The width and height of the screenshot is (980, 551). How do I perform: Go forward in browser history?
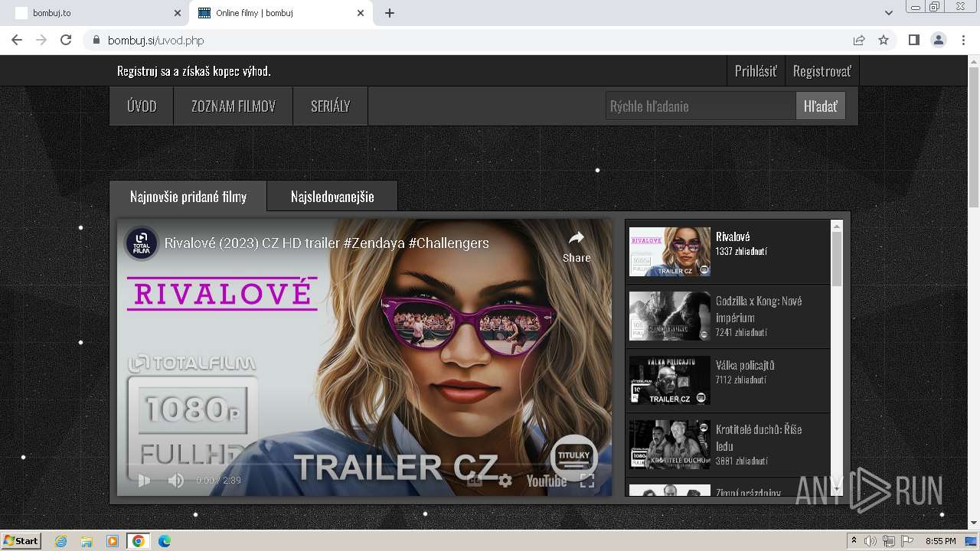pyautogui.click(x=41, y=40)
